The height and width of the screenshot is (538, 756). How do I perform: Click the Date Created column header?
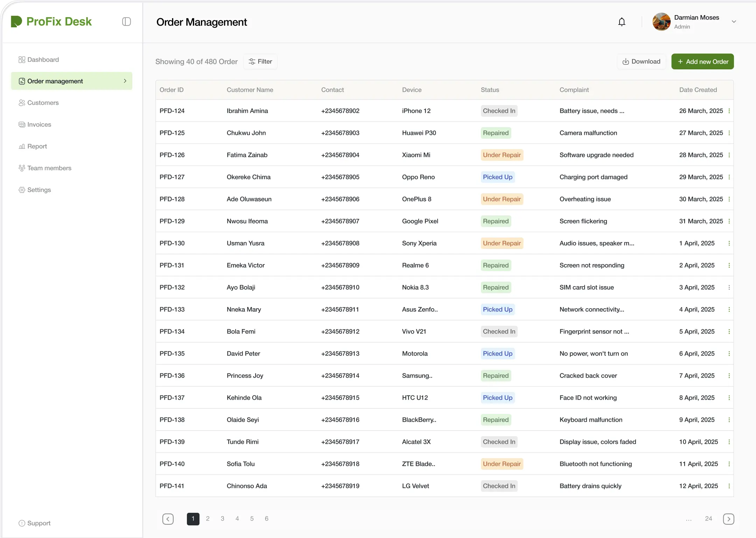[x=698, y=90]
